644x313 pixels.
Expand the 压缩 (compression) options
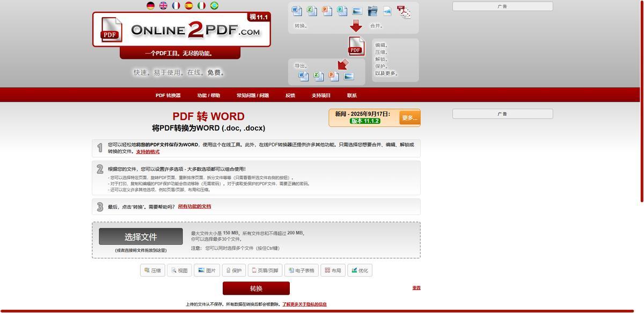(x=152, y=271)
